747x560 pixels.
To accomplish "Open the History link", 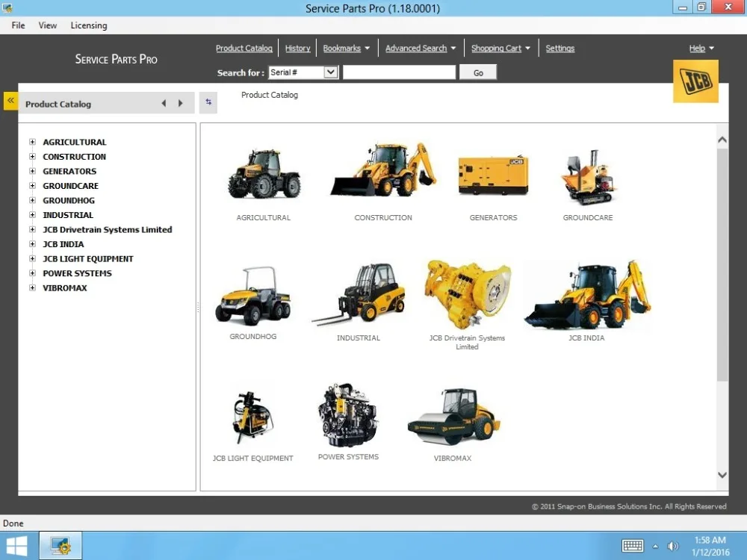I will [x=298, y=48].
